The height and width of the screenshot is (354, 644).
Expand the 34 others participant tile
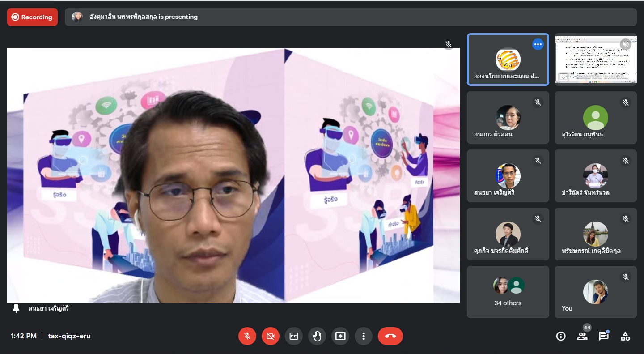point(508,292)
